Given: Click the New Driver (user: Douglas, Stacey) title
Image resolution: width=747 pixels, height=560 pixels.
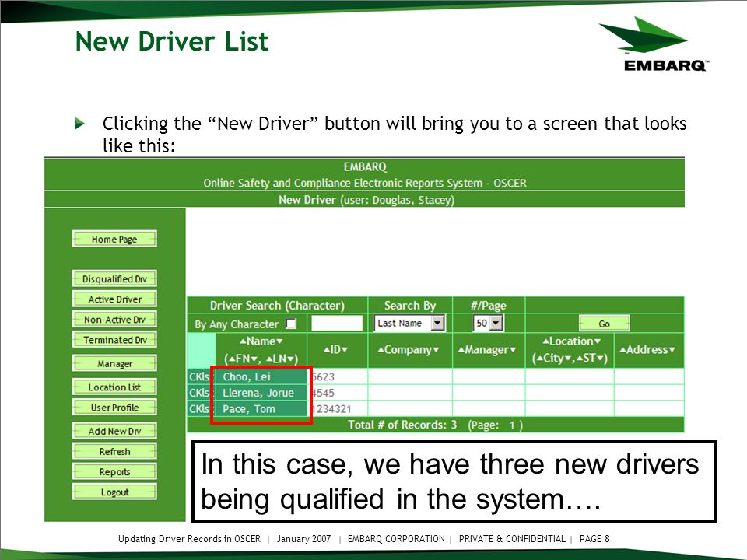Looking at the screenshot, I should (366, 200).
